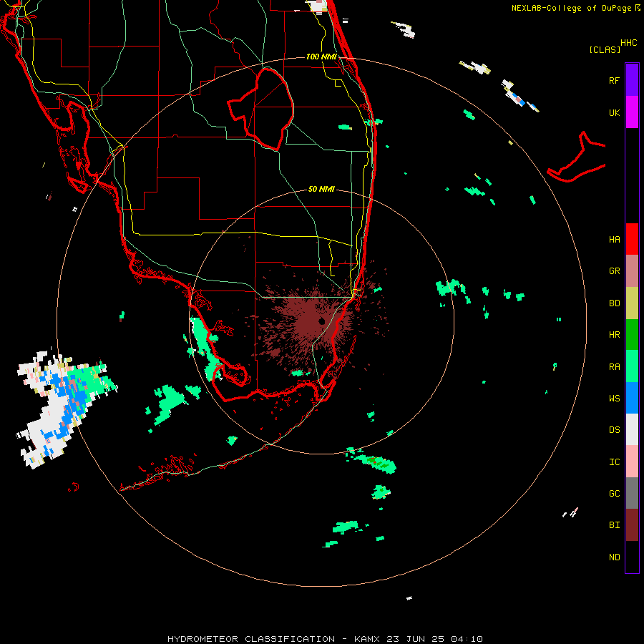
Task: Click the BD yellow legend swatch
Action: 632,303
